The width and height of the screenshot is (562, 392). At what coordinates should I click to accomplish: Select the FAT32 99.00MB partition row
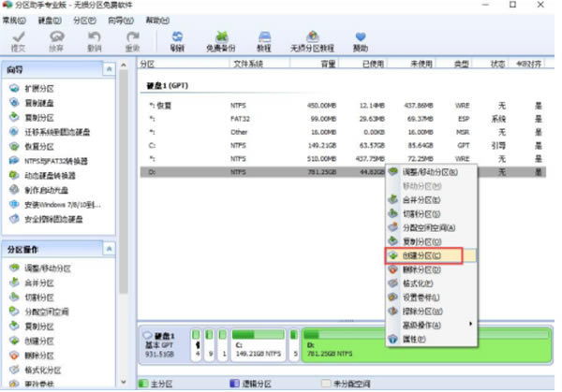point(343,119)
